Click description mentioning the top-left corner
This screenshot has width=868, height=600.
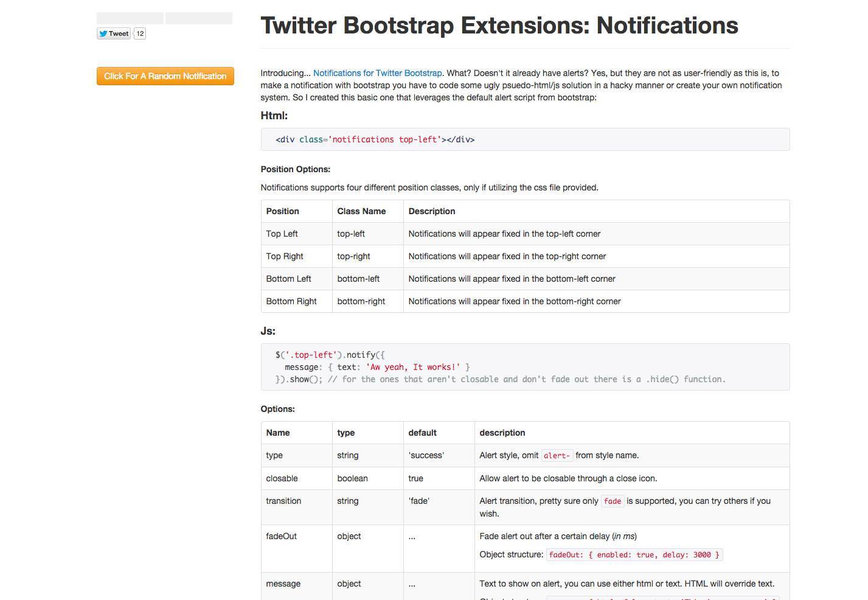coord(504,234)
